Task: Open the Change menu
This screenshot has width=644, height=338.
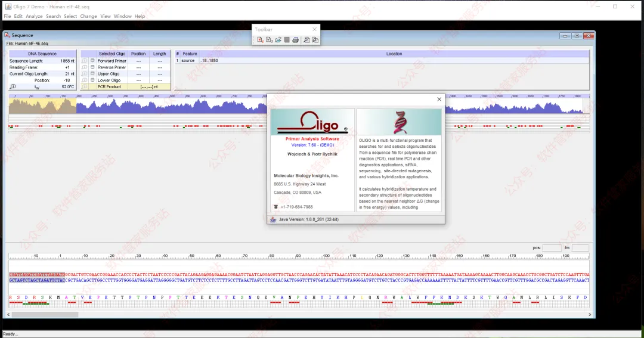Action: pyautogui.click(x=88, y=17)
